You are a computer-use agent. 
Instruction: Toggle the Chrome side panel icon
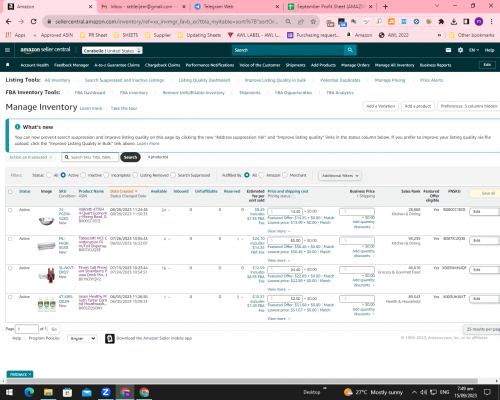466,22
